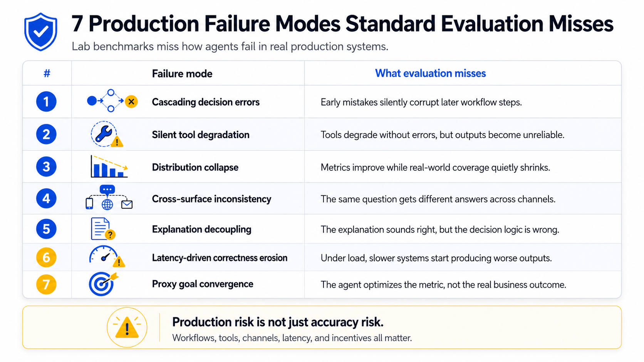
Task: Click the blue number 1 badge
Action: coord(46,102)
